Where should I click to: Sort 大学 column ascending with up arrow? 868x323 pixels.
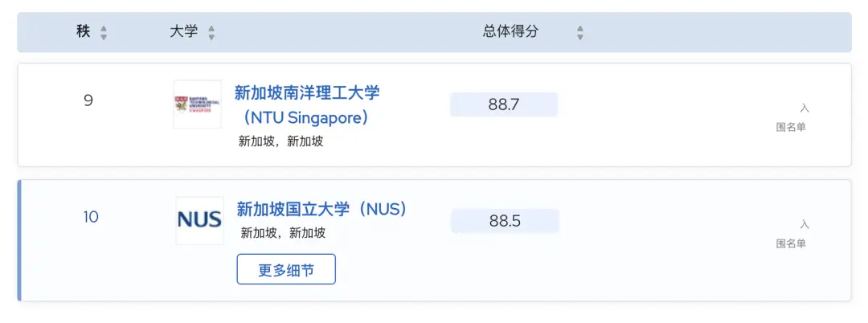(x=211, y=28)
